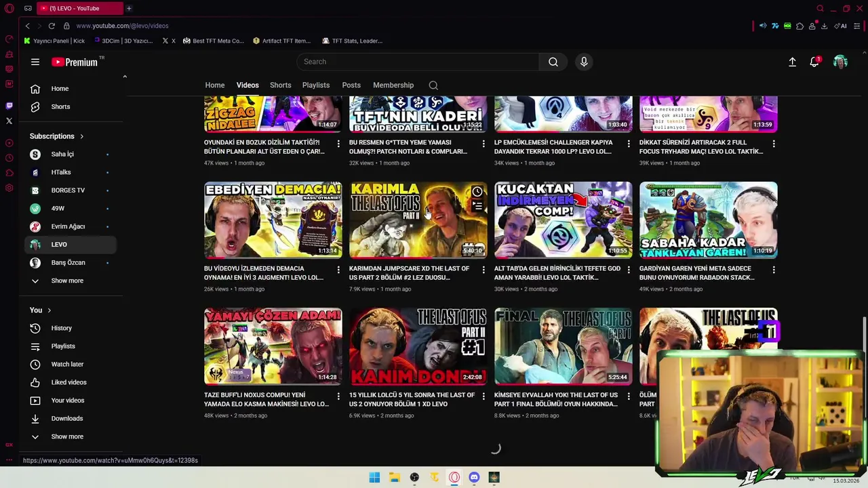The image size is (868, 488).
Task: Switch to the channel Posts tab
Action: coord(351,85)
